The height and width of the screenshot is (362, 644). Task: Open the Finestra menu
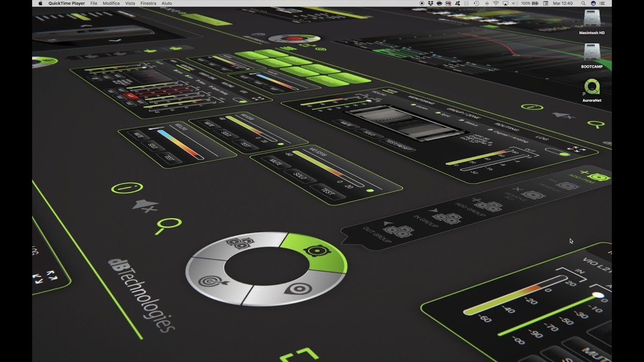click(x=148, y=3)
